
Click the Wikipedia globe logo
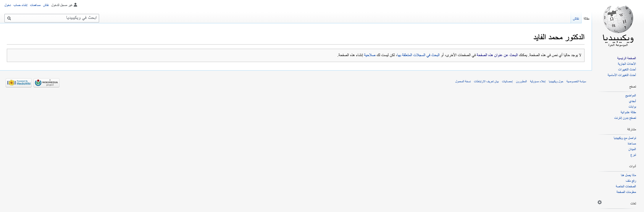618,19
